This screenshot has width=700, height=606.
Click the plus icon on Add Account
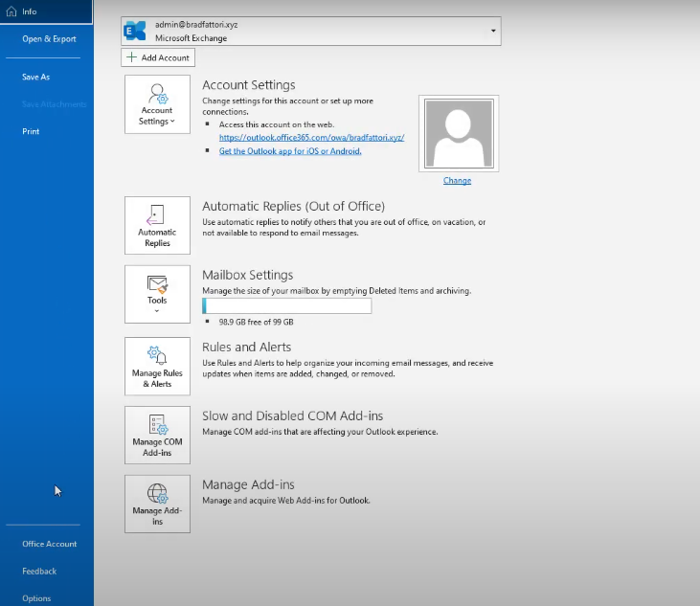coord(132,57)
